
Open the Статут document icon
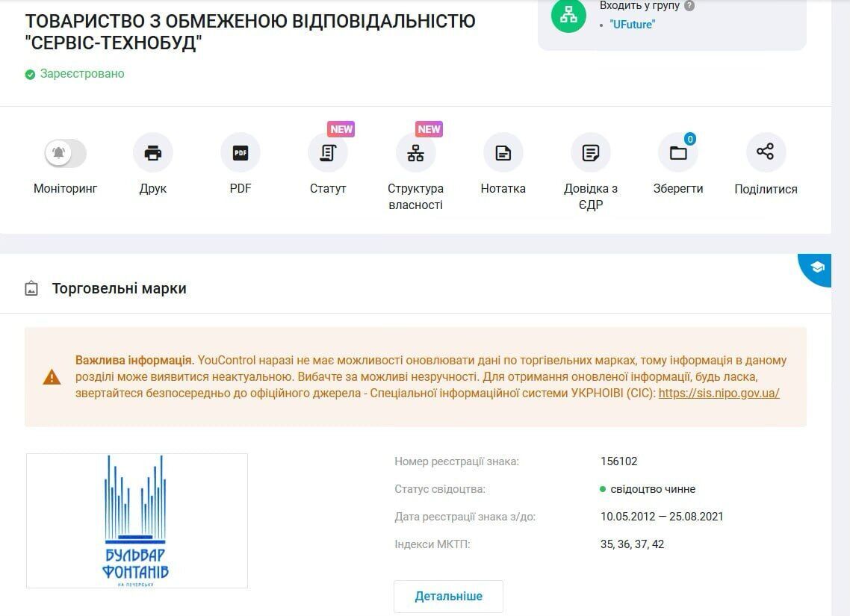[328, 153]
